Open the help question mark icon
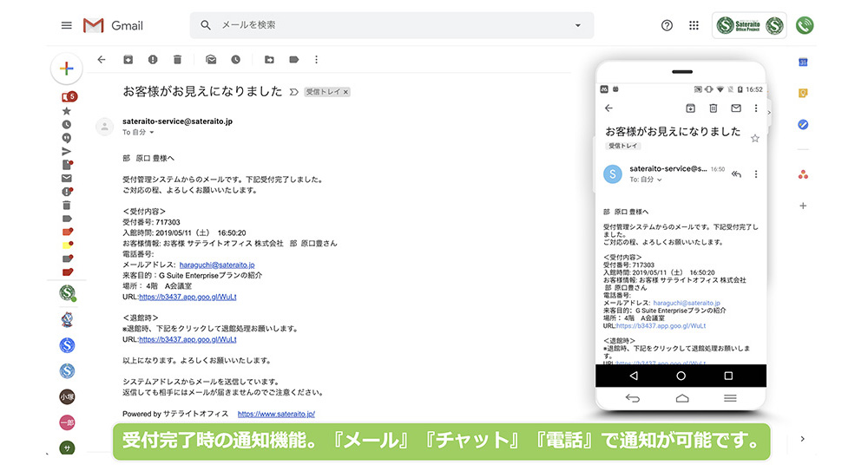This screenshot has width=868, height=471. [667, 25]
